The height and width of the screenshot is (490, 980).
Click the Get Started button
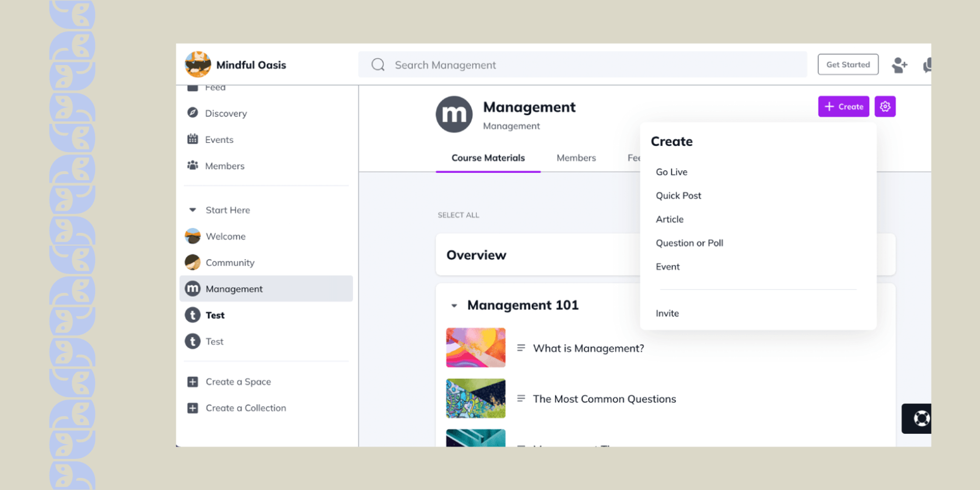[x=848, y=64]
